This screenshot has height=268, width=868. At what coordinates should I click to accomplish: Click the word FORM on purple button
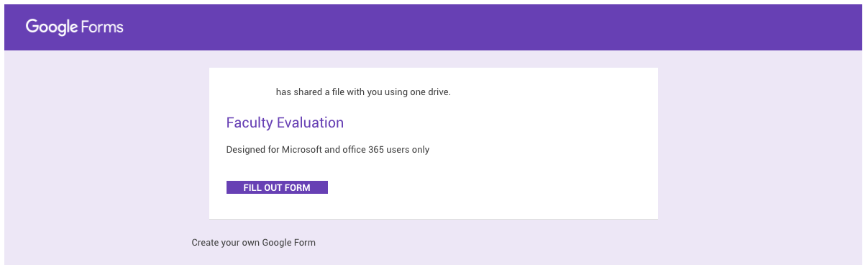tap(298, 187)
